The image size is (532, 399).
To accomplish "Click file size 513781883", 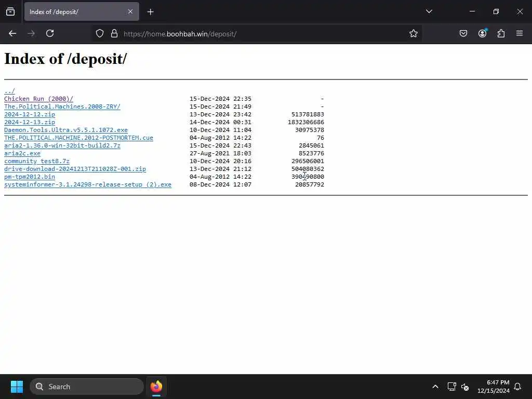I will pyautogui.click(x=308, y=114).
